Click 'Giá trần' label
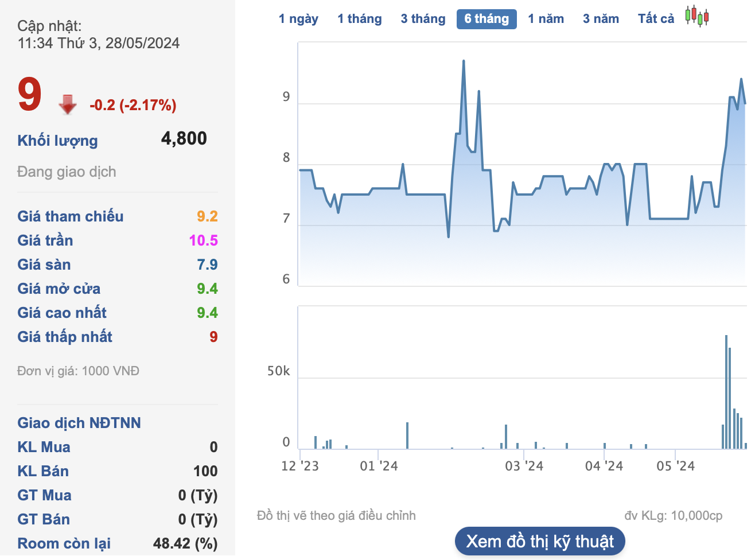 (45, 240)
